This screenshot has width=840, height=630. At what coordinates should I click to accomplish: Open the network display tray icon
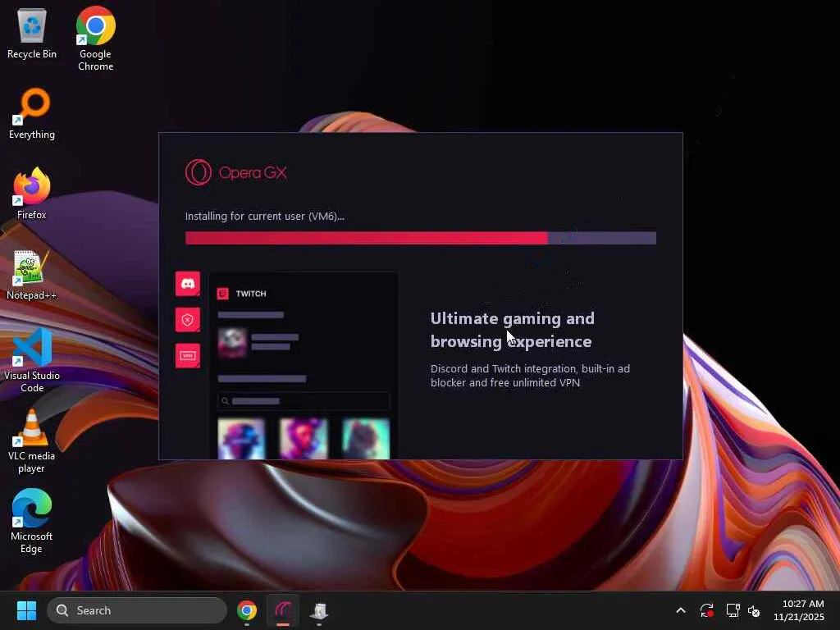pos(733,610)
